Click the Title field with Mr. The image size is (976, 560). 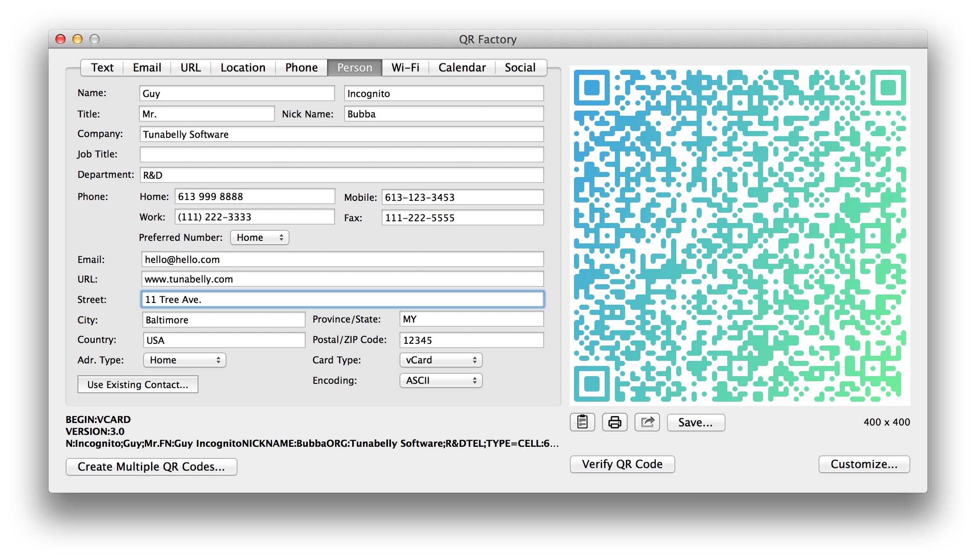point(207,114)
